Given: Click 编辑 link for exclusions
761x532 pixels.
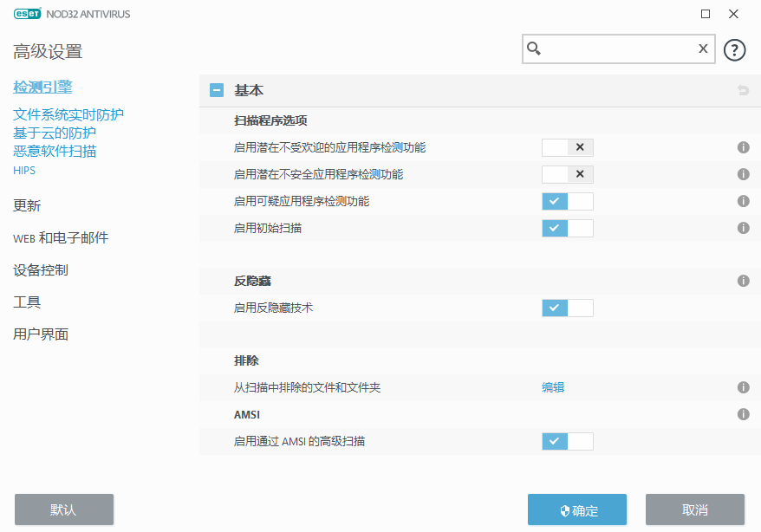Looking at the screenshot, I should tap(553, 387).
